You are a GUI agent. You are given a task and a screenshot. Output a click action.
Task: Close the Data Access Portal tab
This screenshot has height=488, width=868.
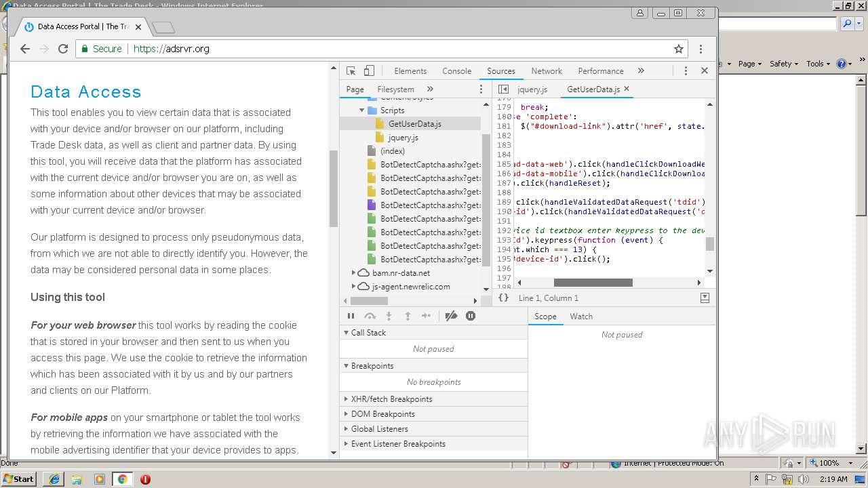(138, 27)
